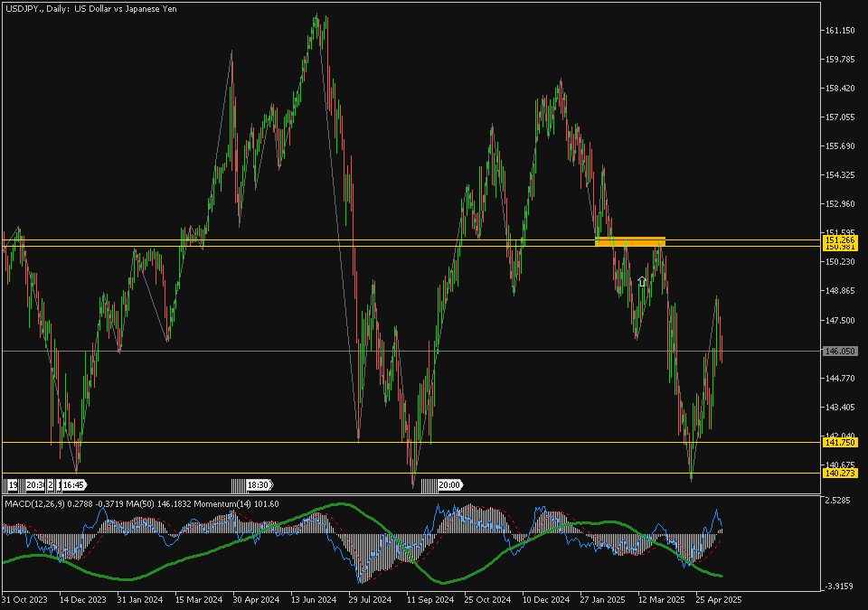Click the 25 Apr 2025 date on time axis

(719, 599)
